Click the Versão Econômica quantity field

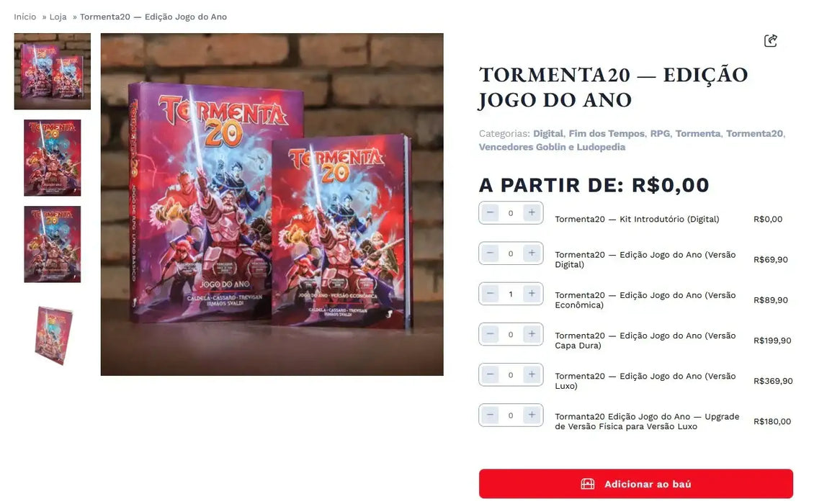(x=511, y=294)
